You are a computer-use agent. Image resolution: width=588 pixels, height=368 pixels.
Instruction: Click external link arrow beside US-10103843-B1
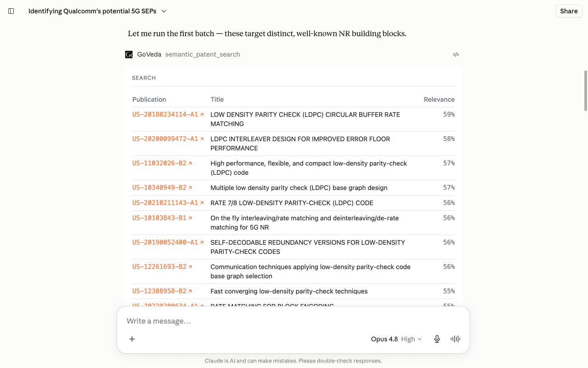click(190, 218)
